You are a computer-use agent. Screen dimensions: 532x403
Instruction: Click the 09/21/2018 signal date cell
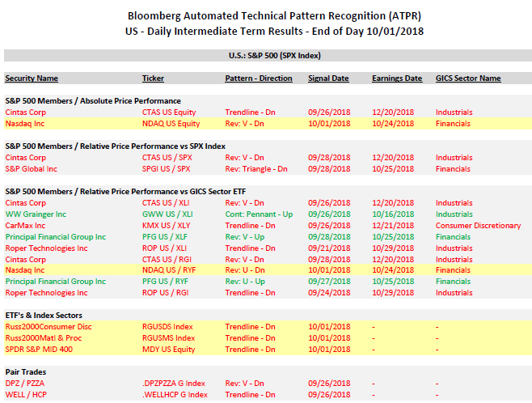click(329, 248)
